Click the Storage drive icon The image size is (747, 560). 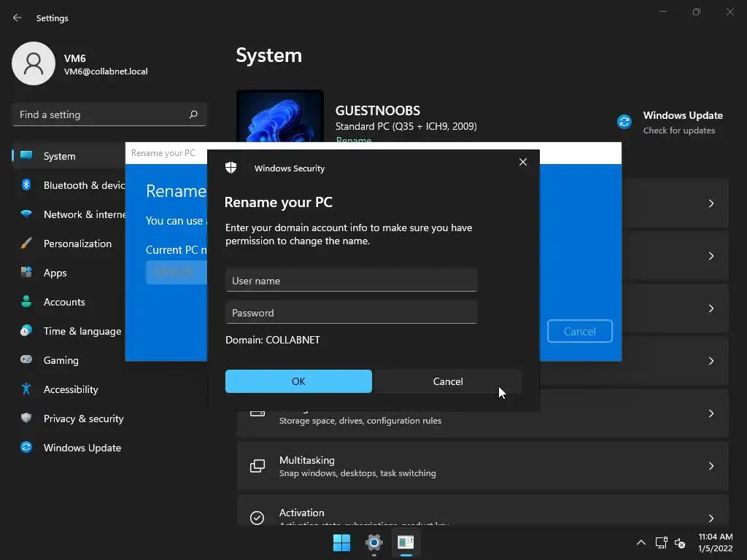pos(258,413)
